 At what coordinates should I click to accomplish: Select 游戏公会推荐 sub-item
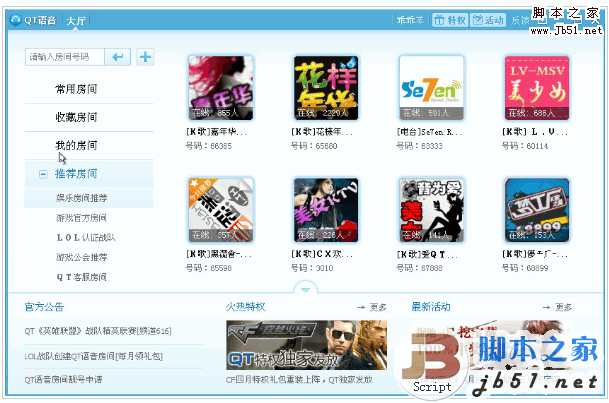click(82, 257)
